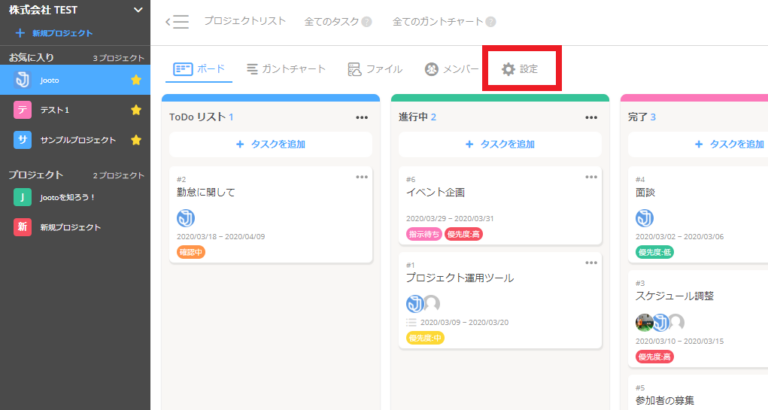Toggle the favorite star for サンプルプロジェクト
This screenshot has width=768, height=410.
click(137, 139)
